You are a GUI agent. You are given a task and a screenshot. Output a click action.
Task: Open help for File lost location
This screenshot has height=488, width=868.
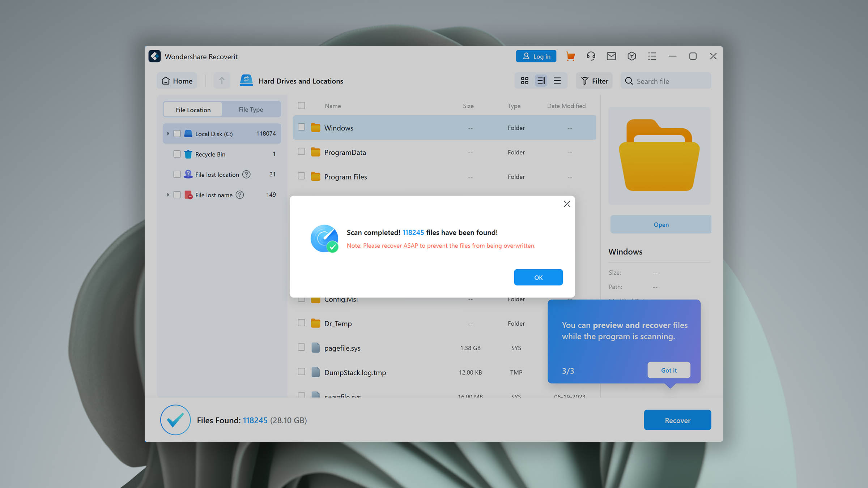pyautogui.click(x=246, y=175)
